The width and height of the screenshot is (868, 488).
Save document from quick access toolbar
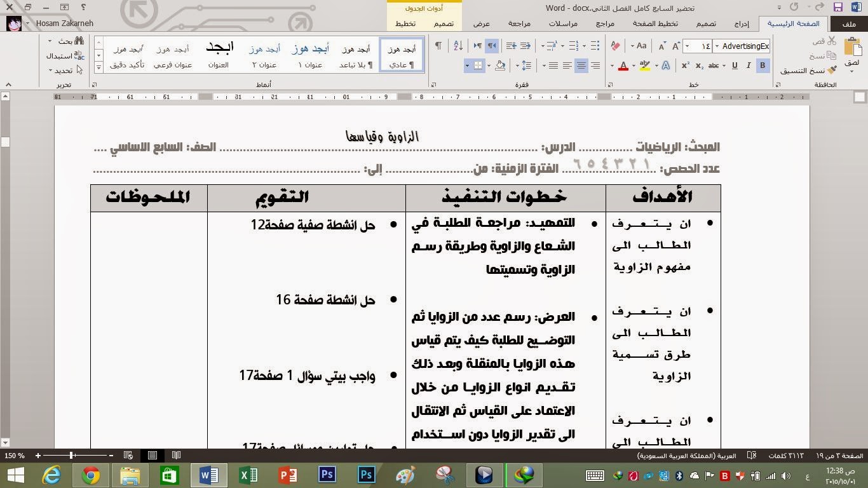(x=837, y=7)
